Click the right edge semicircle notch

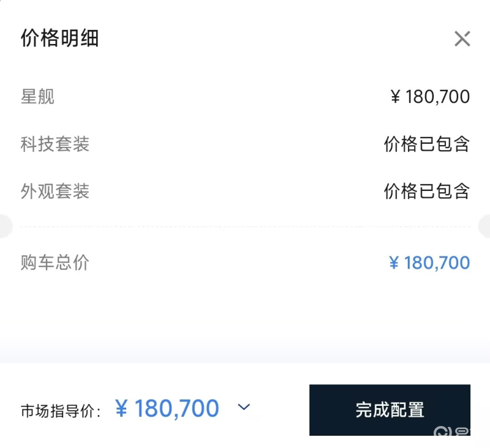[x=485, y=226]
